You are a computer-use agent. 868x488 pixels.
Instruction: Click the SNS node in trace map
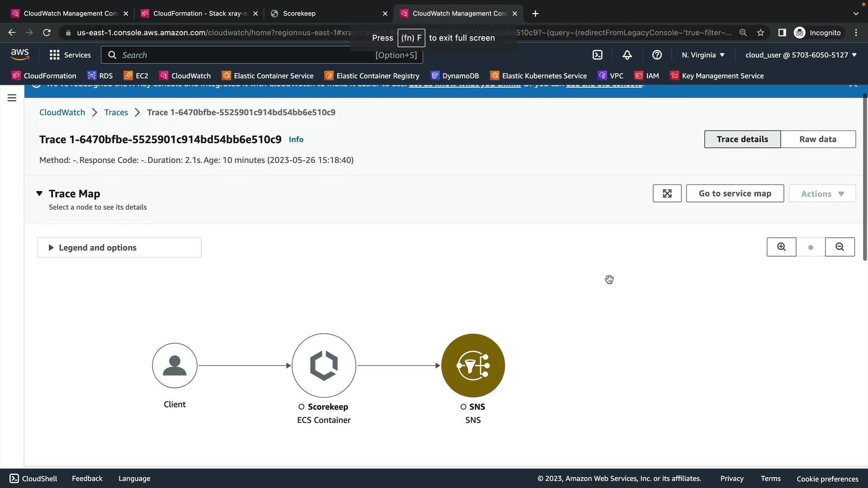click(x=473, y=366)
